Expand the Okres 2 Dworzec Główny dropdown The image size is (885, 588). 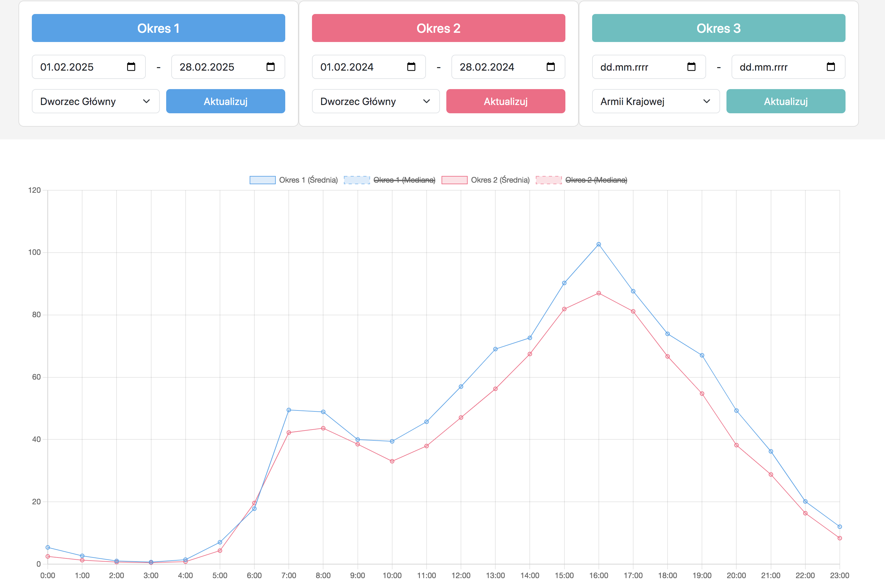point(376,101)
